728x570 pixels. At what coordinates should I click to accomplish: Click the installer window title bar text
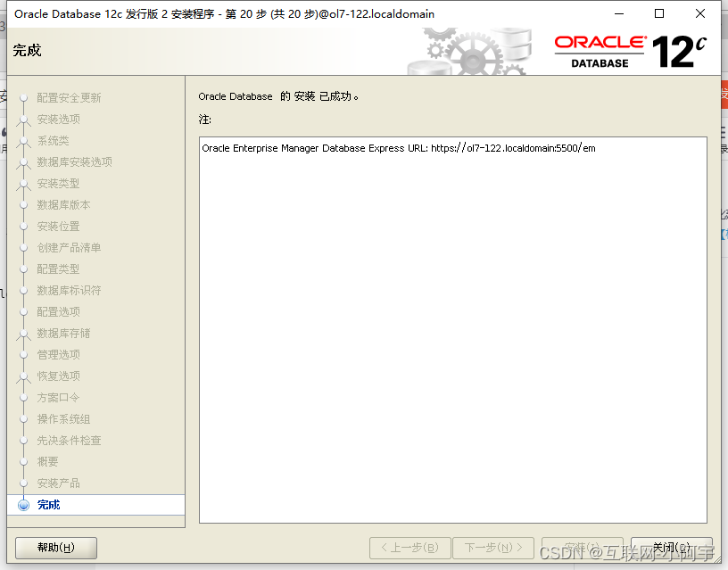[224, 14]
